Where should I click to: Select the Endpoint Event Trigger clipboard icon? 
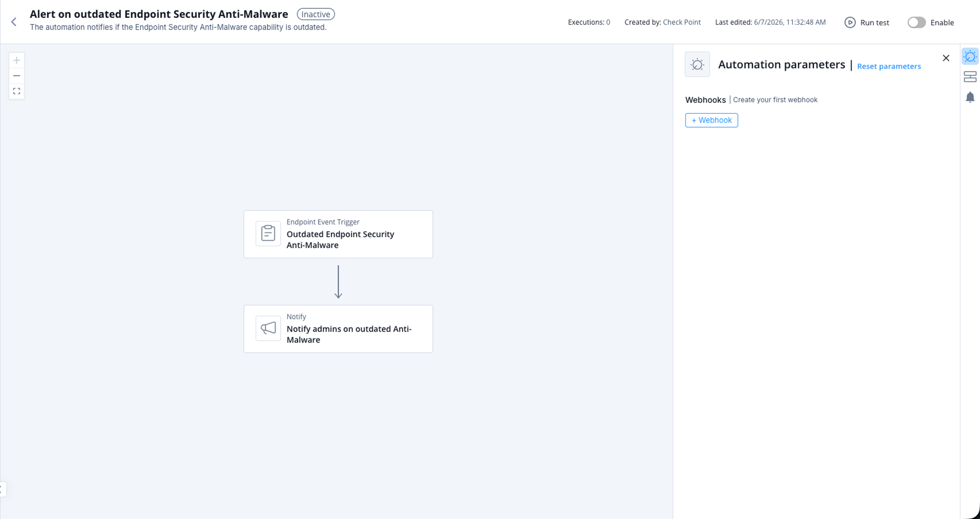(x=268, y=234)
